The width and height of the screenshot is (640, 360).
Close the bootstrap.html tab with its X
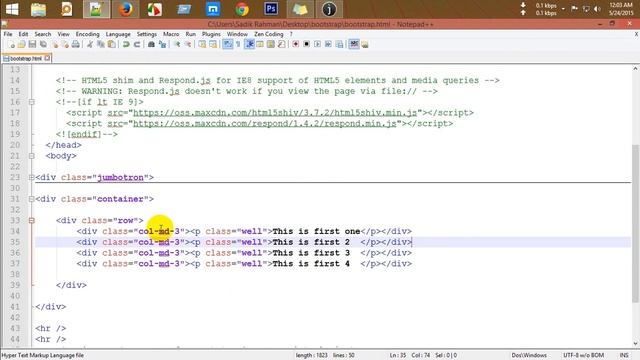[47, 58]
